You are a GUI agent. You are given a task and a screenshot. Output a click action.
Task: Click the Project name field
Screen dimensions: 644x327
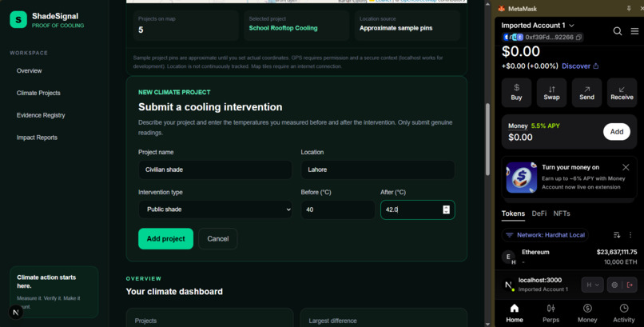215,169
